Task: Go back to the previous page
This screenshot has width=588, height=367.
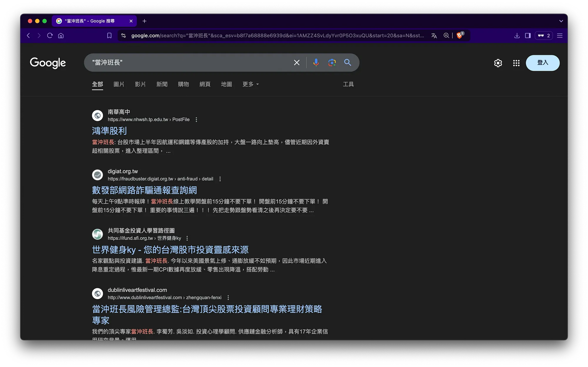Action: pos(28,36)
